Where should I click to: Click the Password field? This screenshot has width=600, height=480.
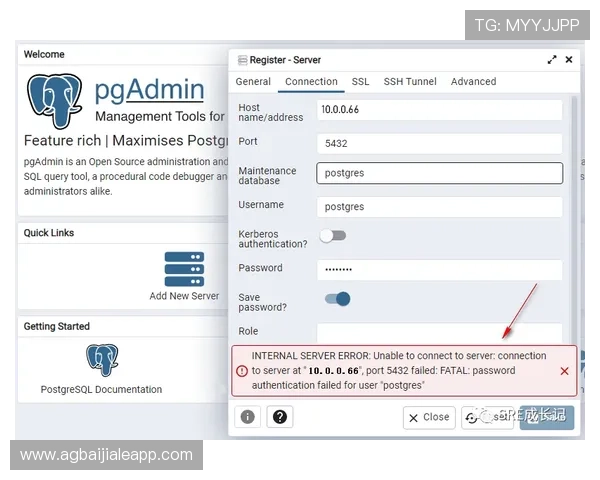coord(439,270)
